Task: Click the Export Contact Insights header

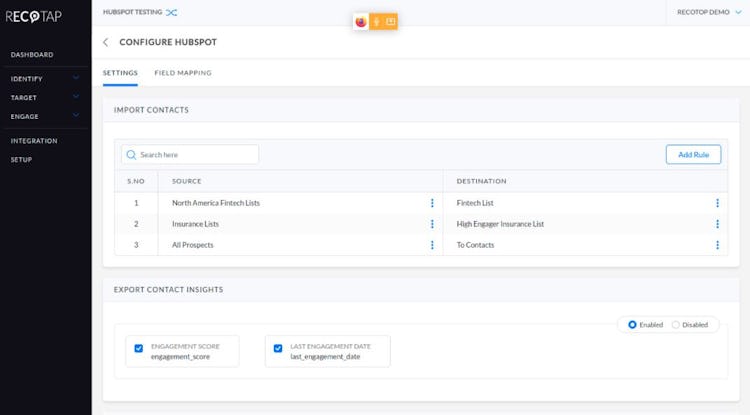Action: coord(168,290)
